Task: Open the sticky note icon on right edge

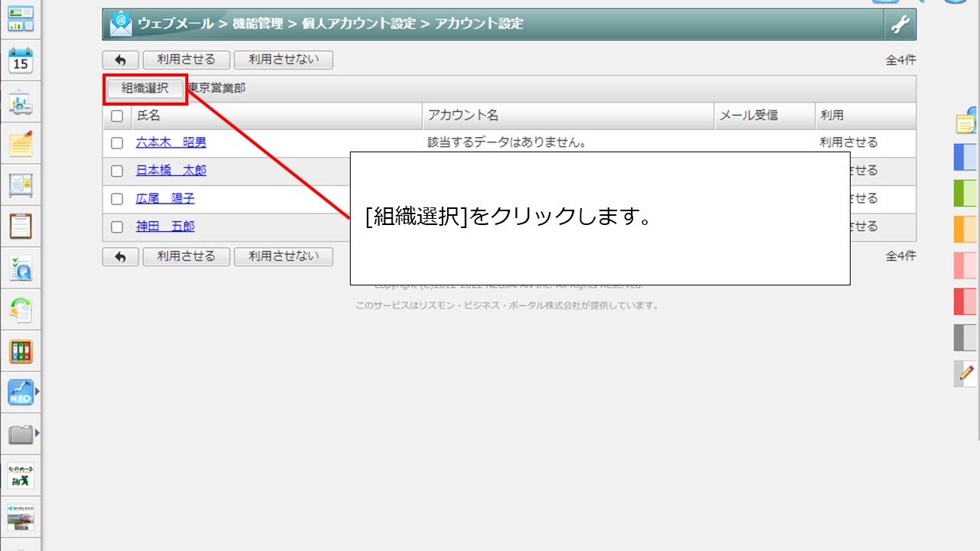Action: point(967,122)
